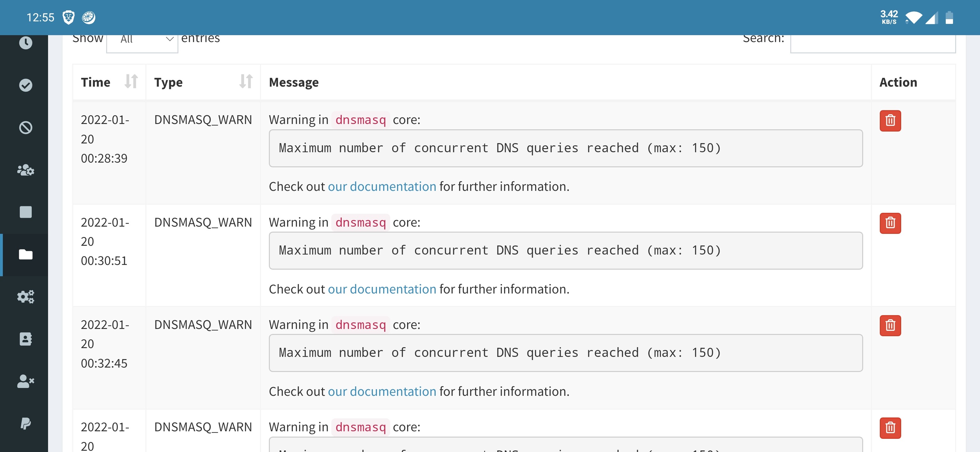Click dnsmasq code tag in 00:30:51 row

pos(361,222)
